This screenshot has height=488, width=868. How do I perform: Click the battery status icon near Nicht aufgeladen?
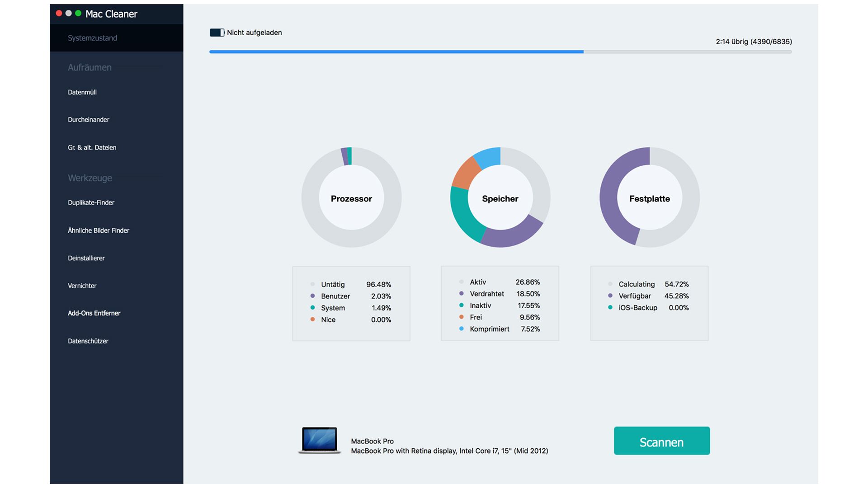point(217,33)
